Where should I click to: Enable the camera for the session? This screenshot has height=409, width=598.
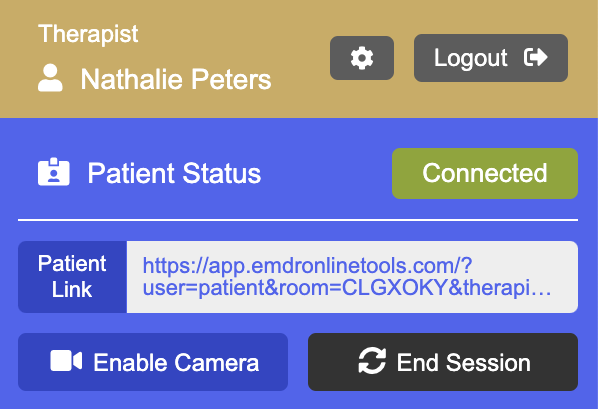click(x=153, y=362)
